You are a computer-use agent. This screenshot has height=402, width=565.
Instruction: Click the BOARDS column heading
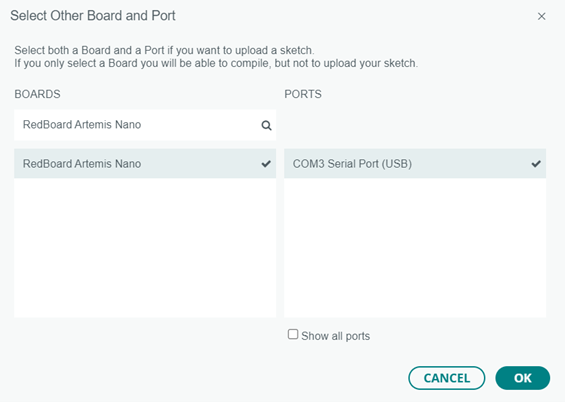[x=37, y=94]
